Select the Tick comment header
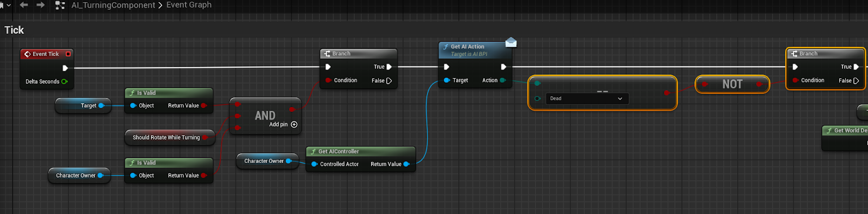The width and height of the screenshot is (868, 214). pyautogui.click(x=14, y=30)
